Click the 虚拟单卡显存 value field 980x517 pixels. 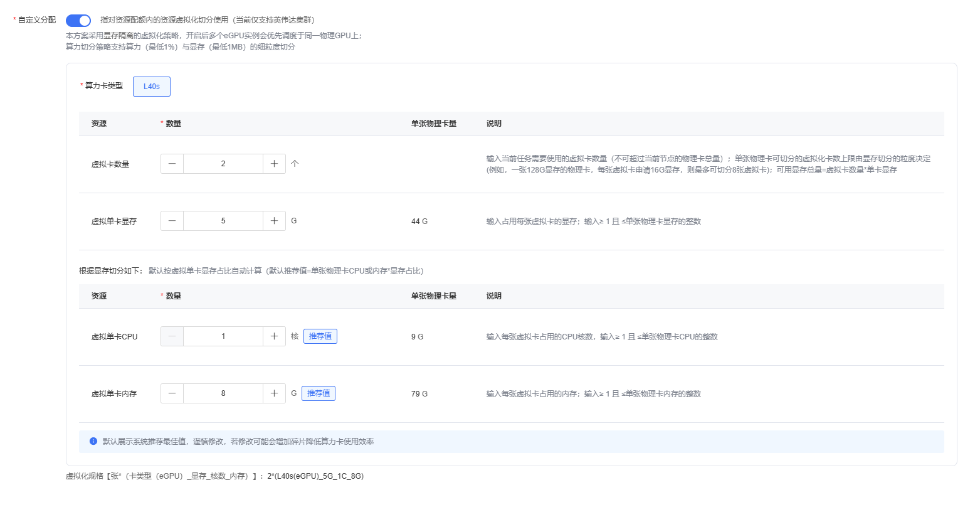pos(223,221)
